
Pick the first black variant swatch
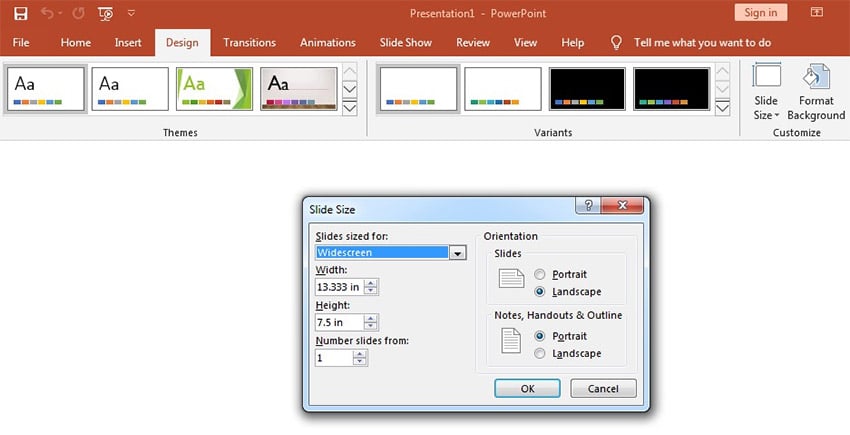(587, 89)
